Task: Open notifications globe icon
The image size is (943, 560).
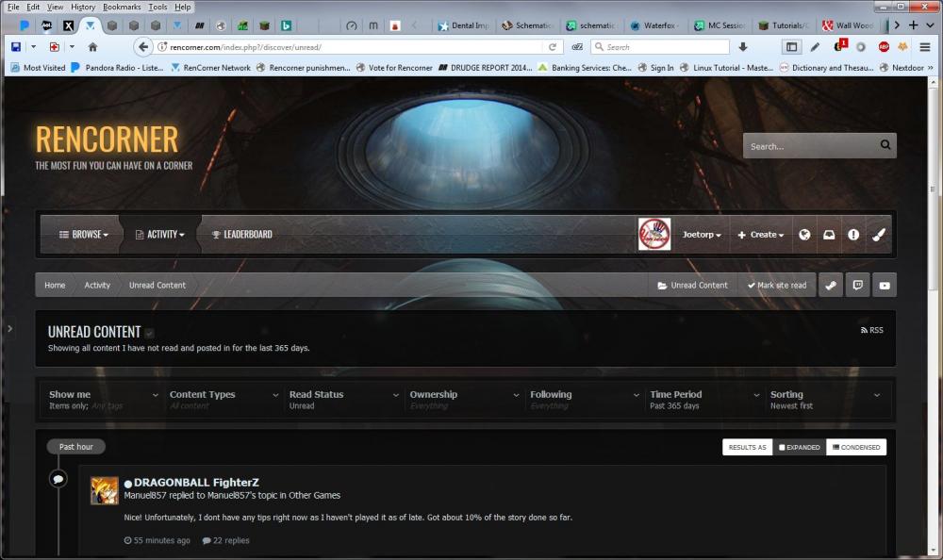Action: click(x=804, y=235)
